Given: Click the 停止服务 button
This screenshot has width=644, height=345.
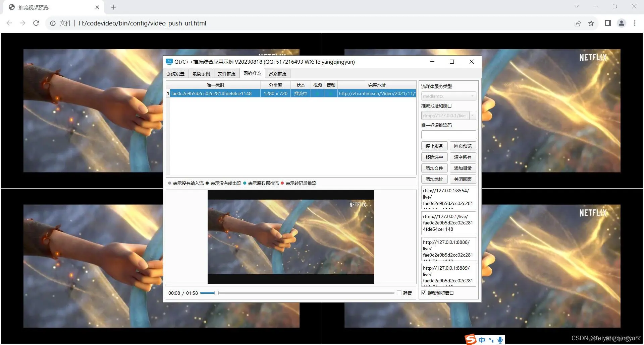Looking at the screenshot, I should pos(434,146).
